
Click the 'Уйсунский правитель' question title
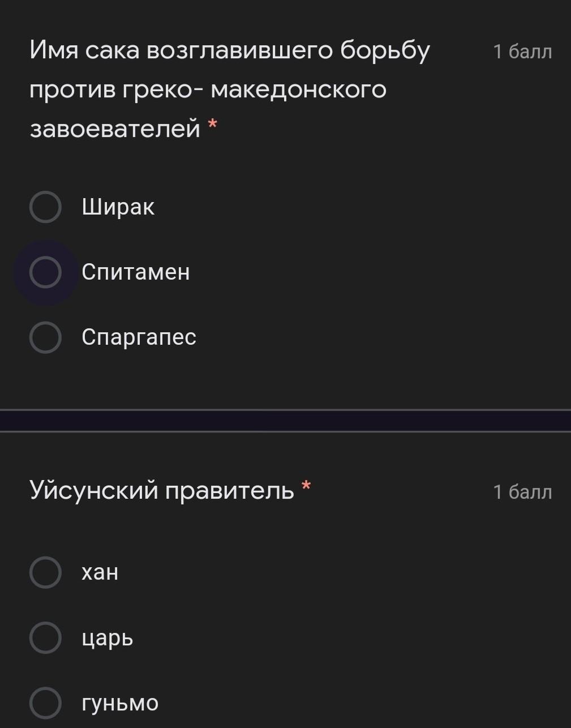click(162, 490)
